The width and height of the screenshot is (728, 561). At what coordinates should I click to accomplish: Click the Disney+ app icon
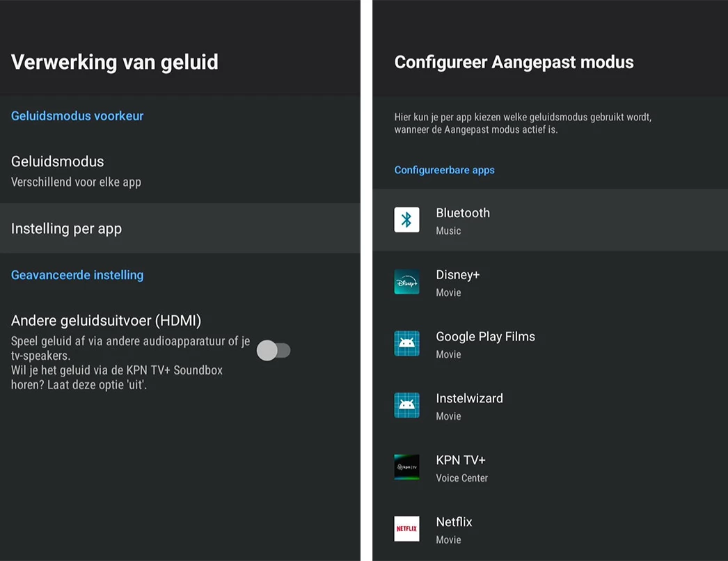tap(406, 282)
